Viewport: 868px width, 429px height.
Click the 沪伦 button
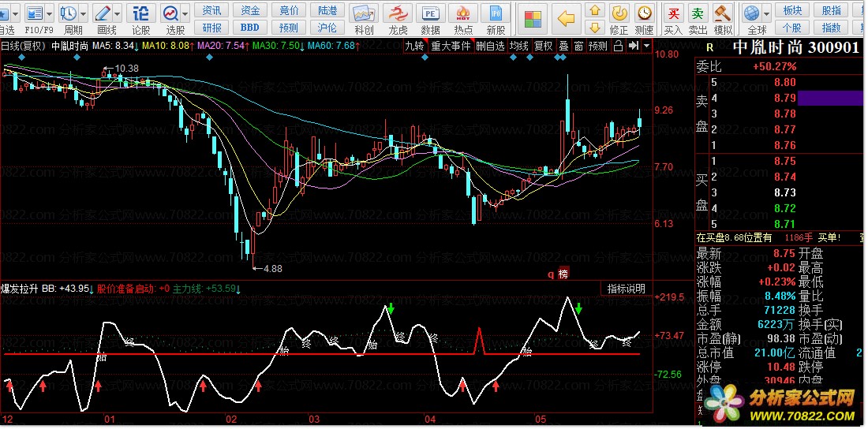point(327,27)
